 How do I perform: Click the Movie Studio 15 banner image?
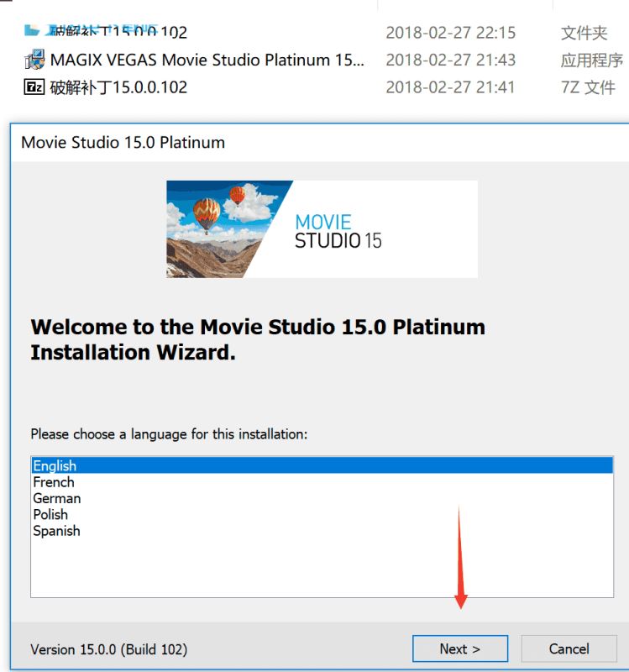[x=322, y=228]
